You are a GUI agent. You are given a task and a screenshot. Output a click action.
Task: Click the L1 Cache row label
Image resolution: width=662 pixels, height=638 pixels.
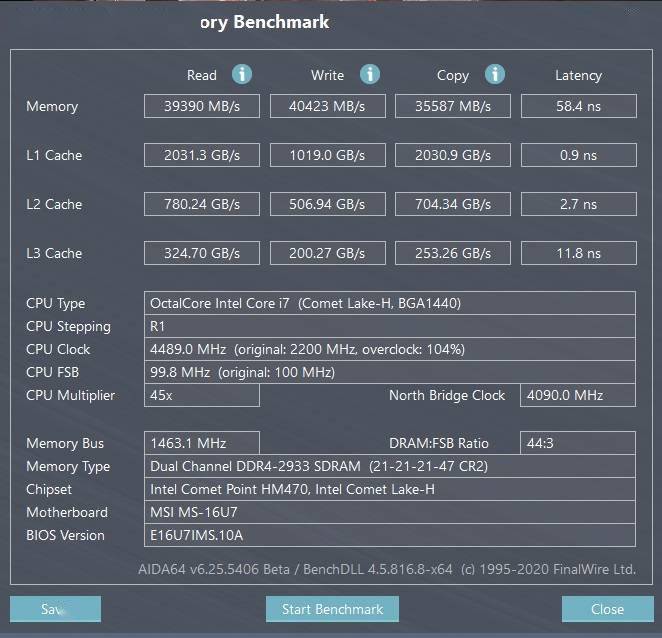(54, 155)
